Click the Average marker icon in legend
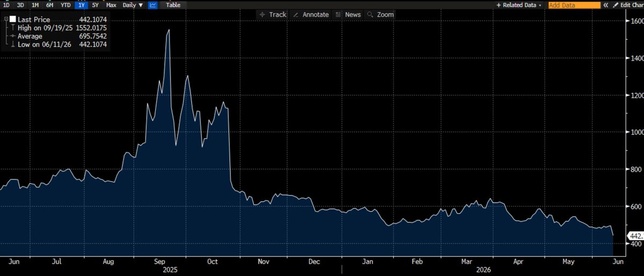 tap(12, 36)
